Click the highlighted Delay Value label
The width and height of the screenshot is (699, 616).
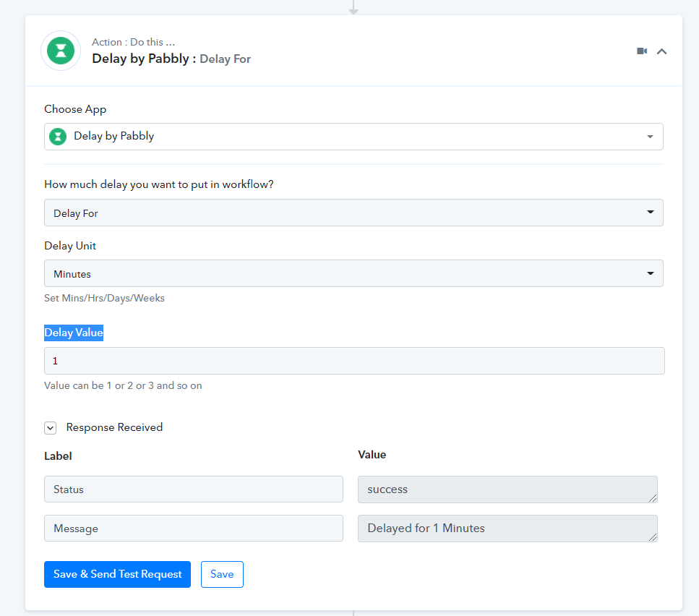tap(74, 333)
